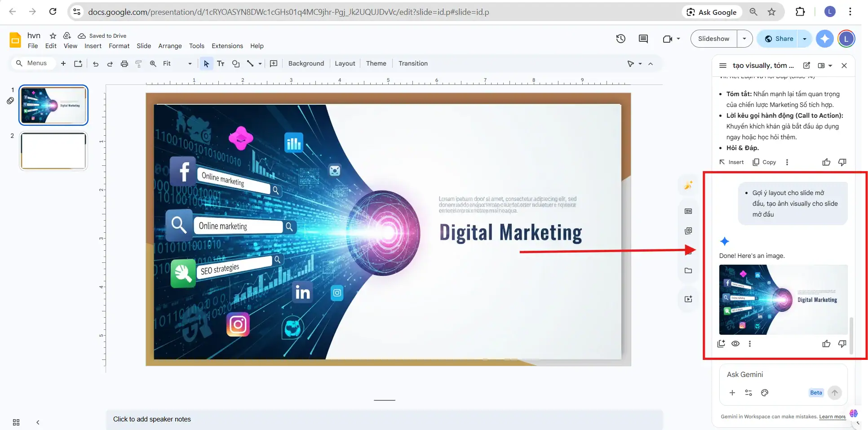Screen dimensions: 868x430
Task: Open the Slide menu
Action: pyautogui.click(x=144, y=46)
